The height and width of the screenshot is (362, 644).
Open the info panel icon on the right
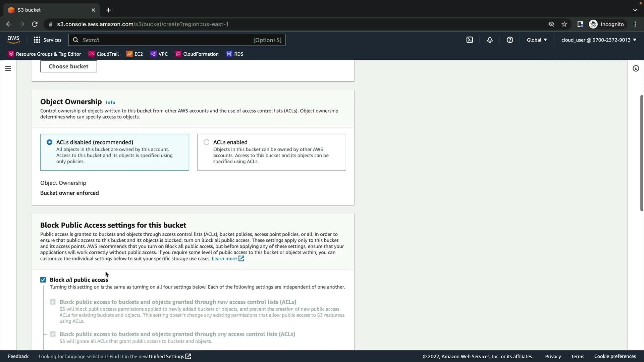point(636,68)
